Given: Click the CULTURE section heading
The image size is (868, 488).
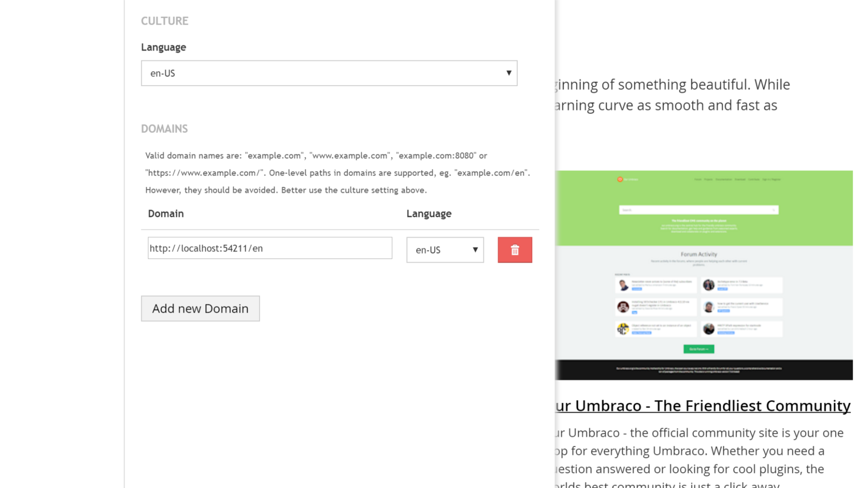Looking at the screenshot, I should 165,21.
